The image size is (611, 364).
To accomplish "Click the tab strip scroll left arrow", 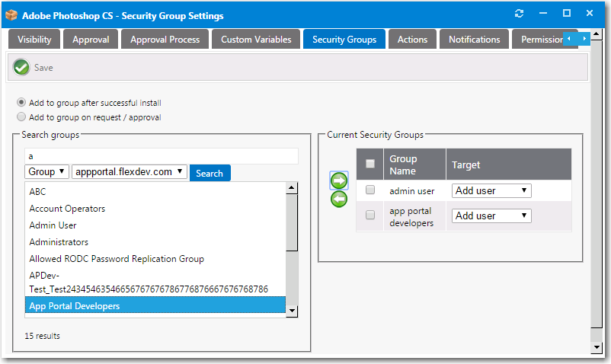I will coord(570,38).
